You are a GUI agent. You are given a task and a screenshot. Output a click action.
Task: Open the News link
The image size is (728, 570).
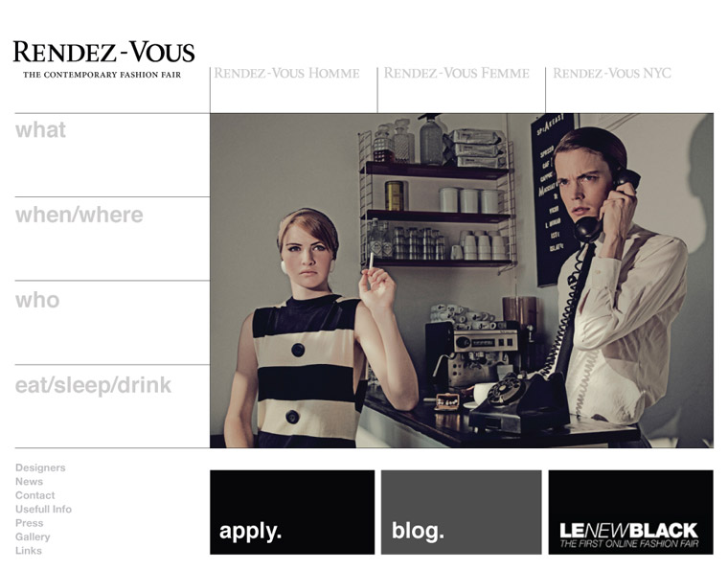pyautogui.click(x=29, y=482)
